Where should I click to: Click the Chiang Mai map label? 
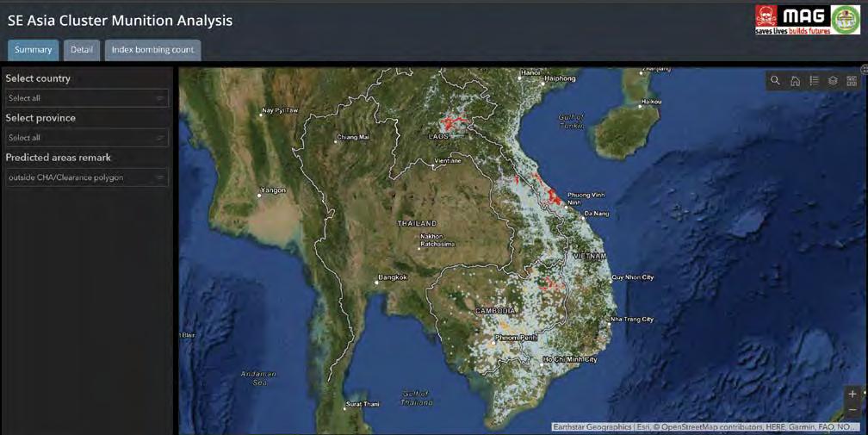point(353,137)
